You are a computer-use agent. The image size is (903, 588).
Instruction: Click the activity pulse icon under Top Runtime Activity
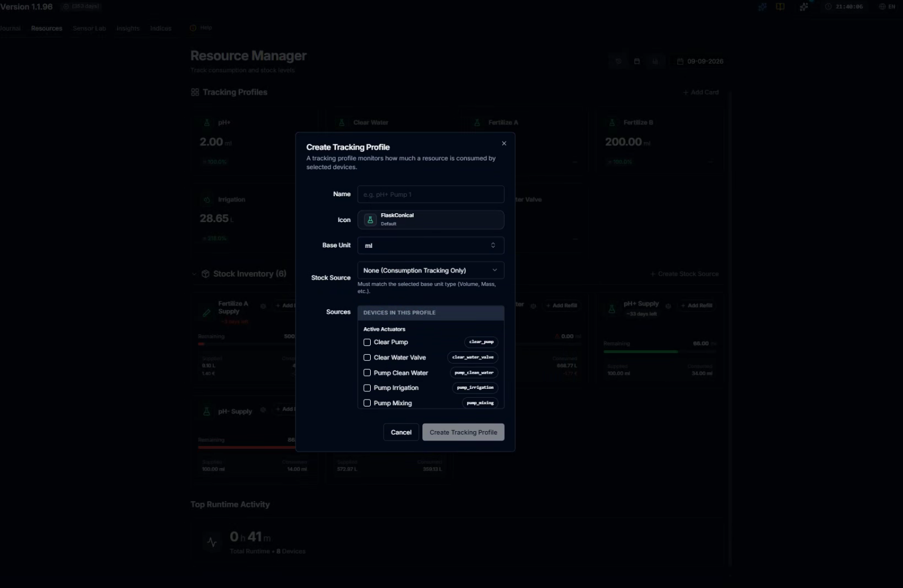click(212, 542)
